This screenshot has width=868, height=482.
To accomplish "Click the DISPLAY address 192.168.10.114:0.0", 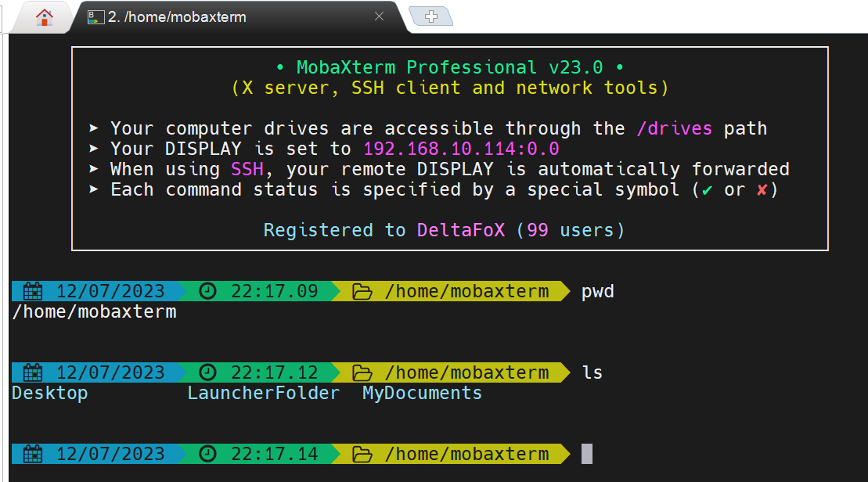I will click(461, 149).
